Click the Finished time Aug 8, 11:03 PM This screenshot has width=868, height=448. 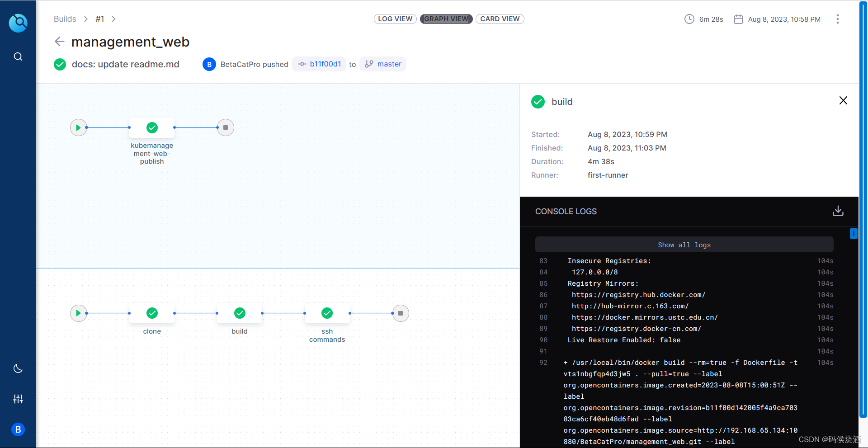[x=627, y=148]
